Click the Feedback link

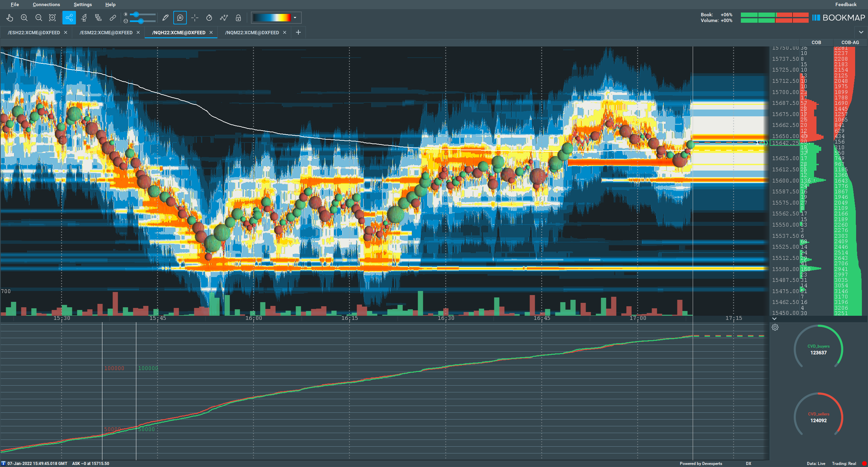[846, 4]
